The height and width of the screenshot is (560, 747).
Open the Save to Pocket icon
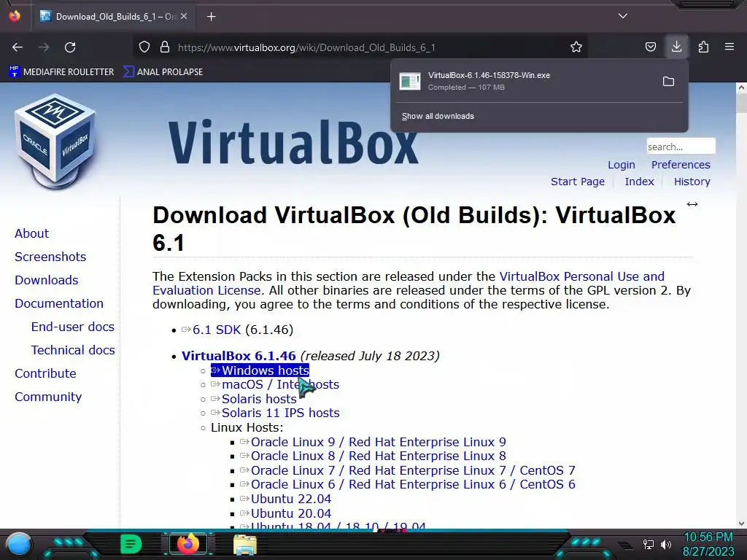(x=650, y=47)
